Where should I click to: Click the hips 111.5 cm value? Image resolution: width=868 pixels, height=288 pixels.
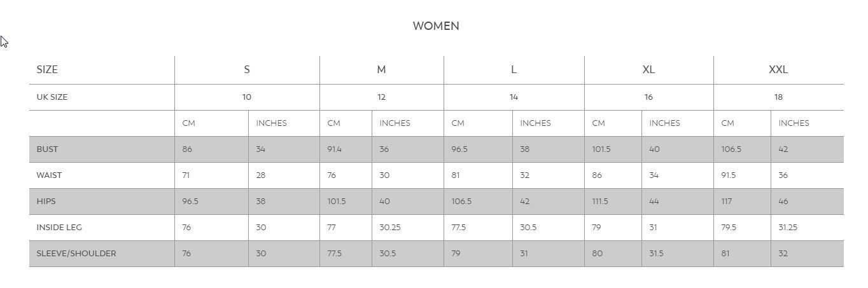coord(600,202)
